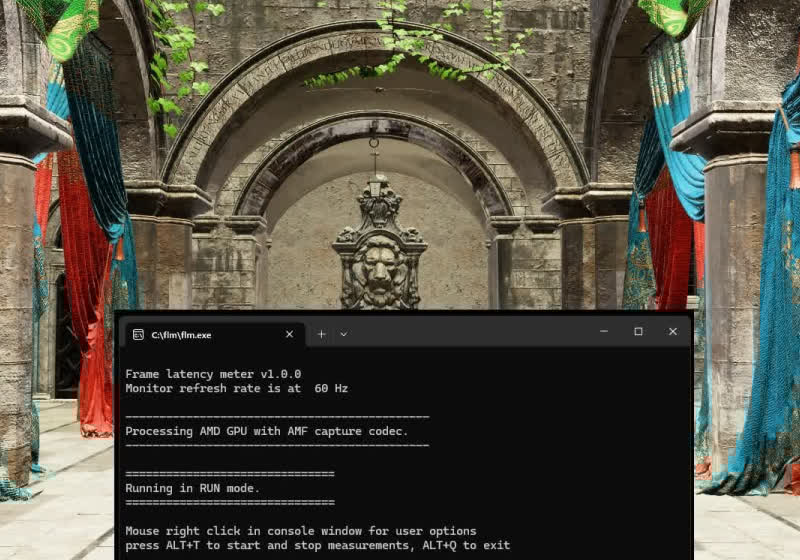Select the C:\flm\flm.exe terminal tab
Viewport: 800px width, 560px height.
(x=215, y=335)
